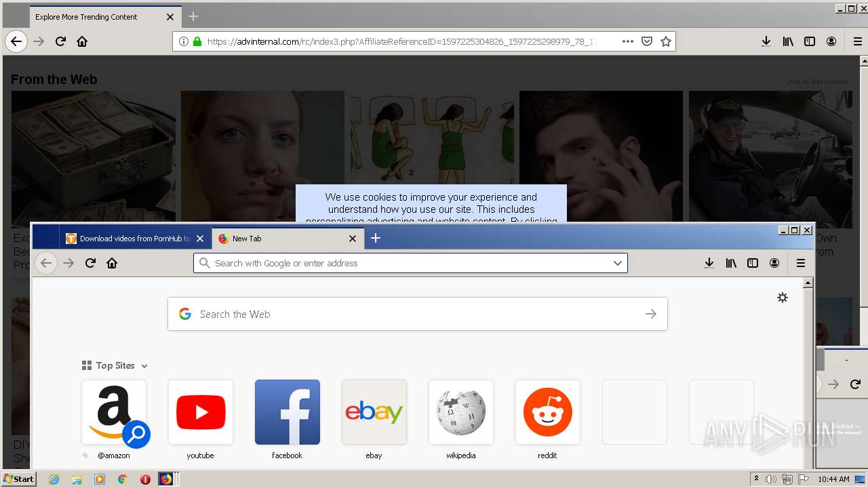Switch to Firefox via taskbar button
This screenshot has width=868, height=488.
(x=166, y=479)
